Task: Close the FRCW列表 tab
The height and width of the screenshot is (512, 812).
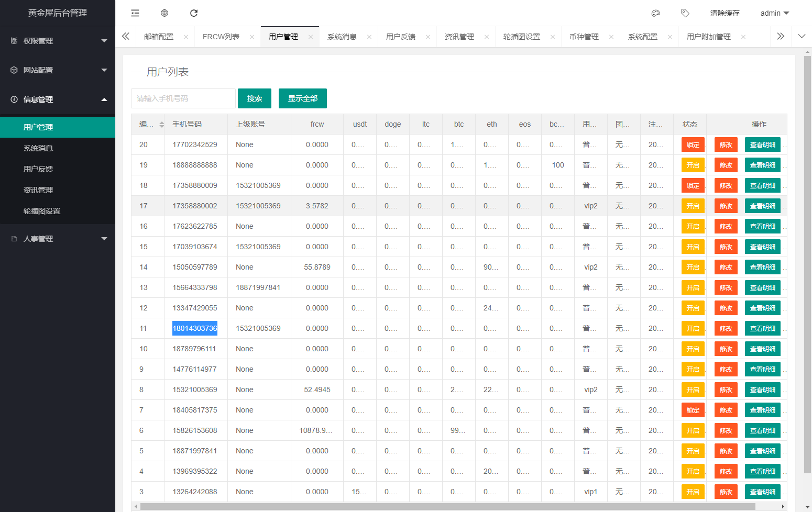Action: pyautogui.click(x=252, y=37)
